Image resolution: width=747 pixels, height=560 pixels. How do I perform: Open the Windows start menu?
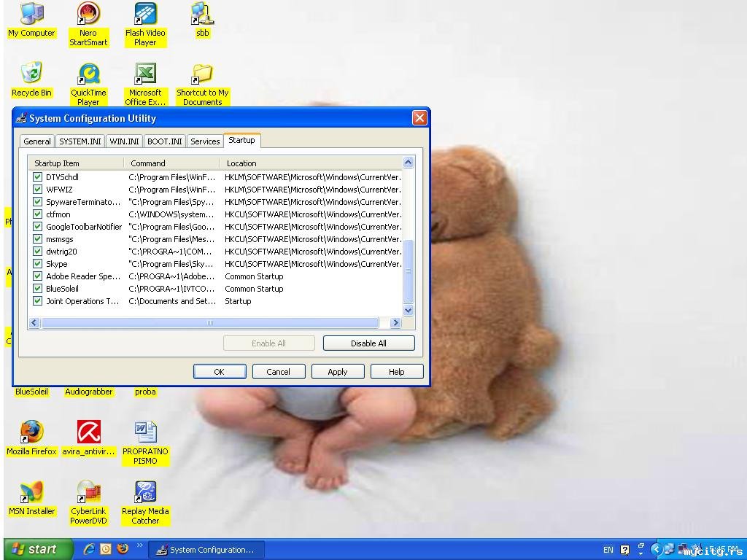(x=37, y=550)
